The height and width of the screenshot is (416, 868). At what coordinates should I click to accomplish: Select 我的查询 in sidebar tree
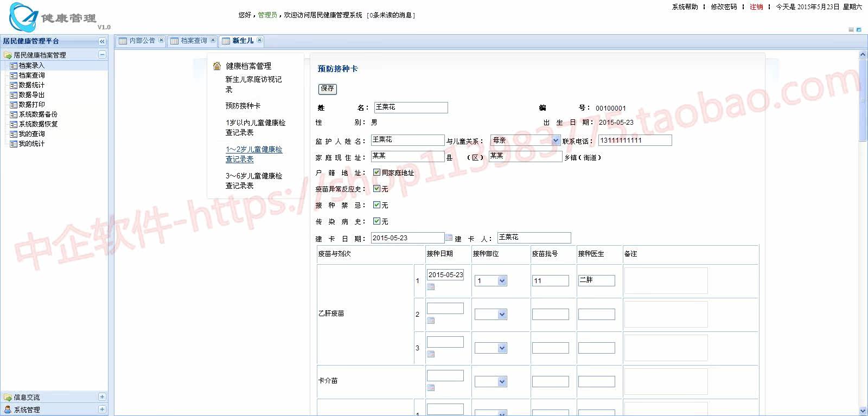[32, 134]
